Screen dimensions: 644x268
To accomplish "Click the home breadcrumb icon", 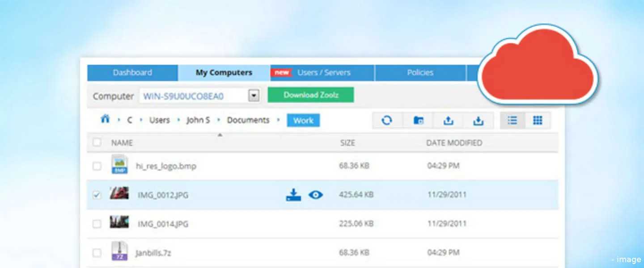I will click(x=105, y=119).
